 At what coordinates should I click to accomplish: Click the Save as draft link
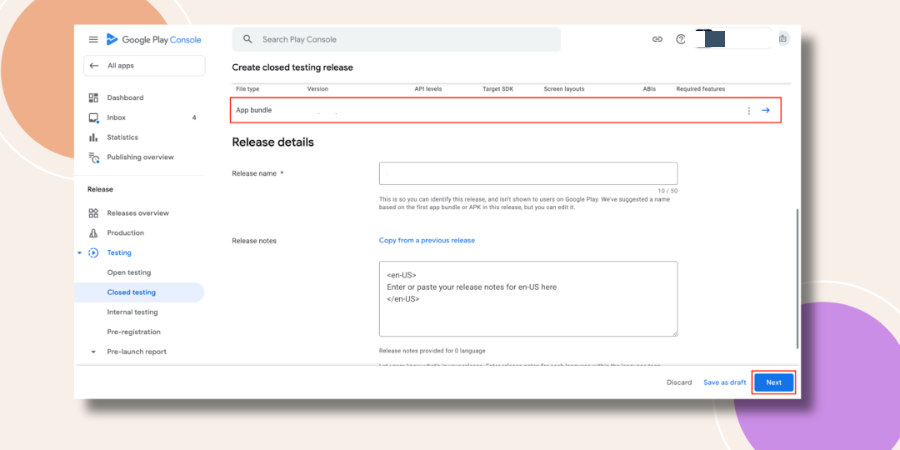(725, 382)
